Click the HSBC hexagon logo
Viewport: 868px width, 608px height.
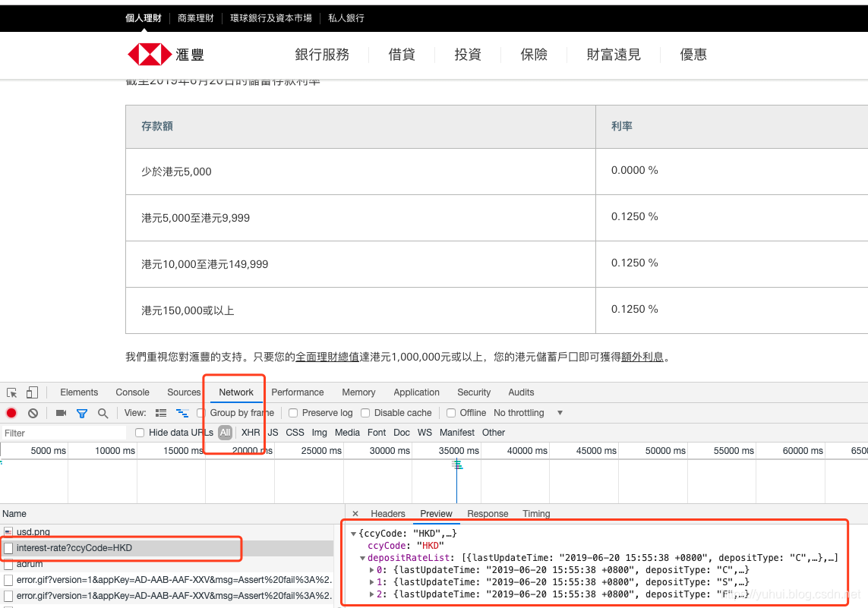(150, 54)
